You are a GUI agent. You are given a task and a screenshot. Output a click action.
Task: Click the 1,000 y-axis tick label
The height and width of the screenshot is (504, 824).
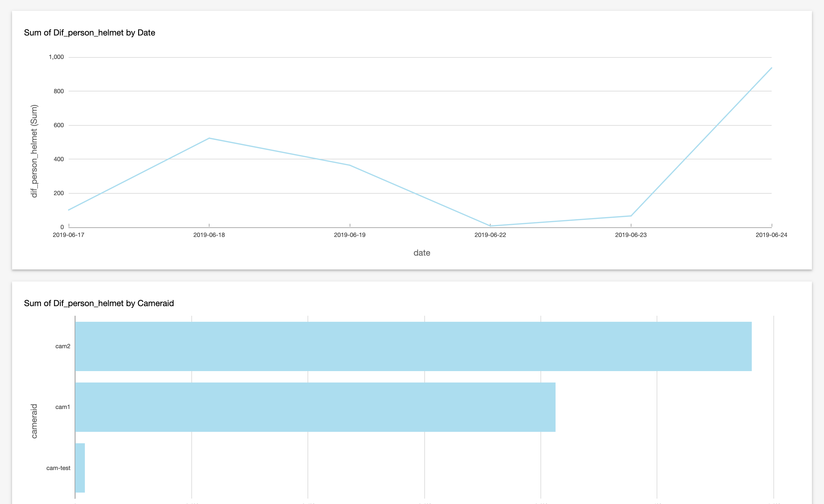[x=56, y=57]
